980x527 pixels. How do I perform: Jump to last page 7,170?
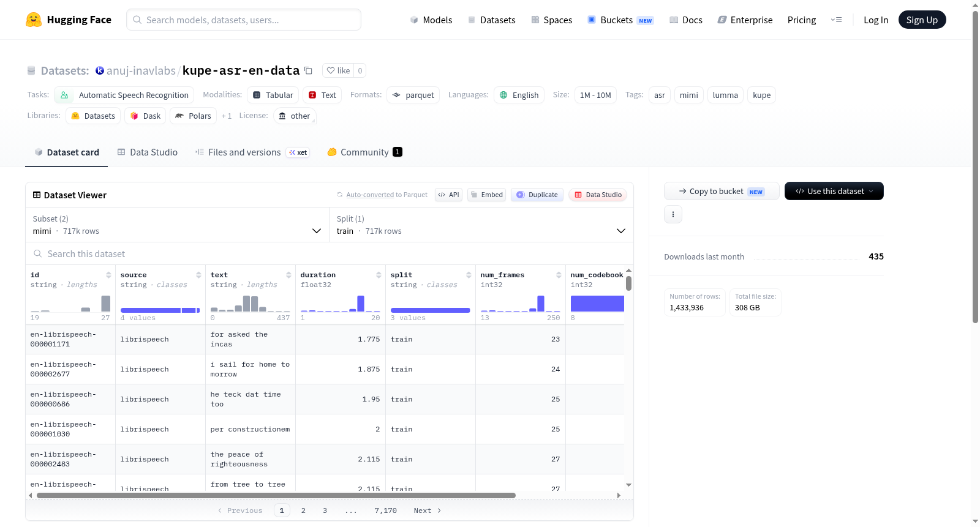coord(386,510)
